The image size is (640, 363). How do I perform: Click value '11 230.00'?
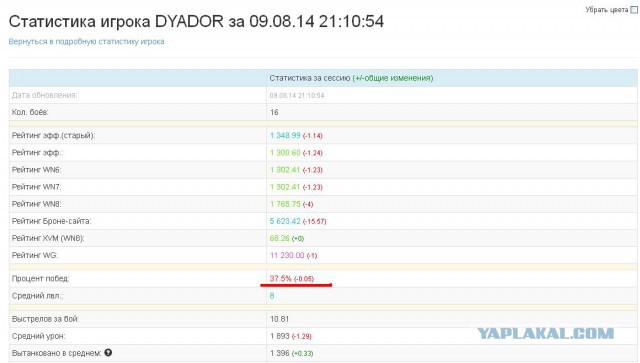pyautogui.click(x=287, y=256)
